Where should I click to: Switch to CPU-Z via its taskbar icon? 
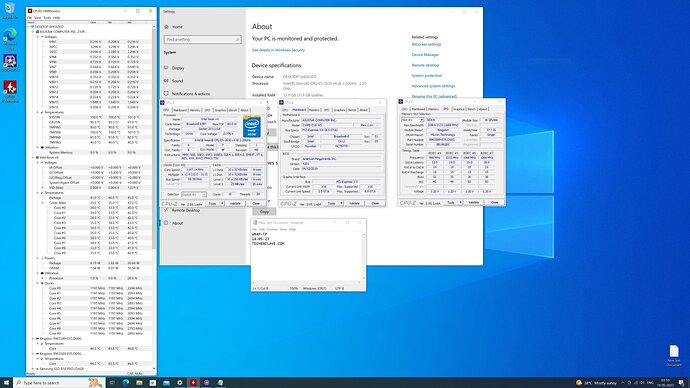(x=206, y=383)
